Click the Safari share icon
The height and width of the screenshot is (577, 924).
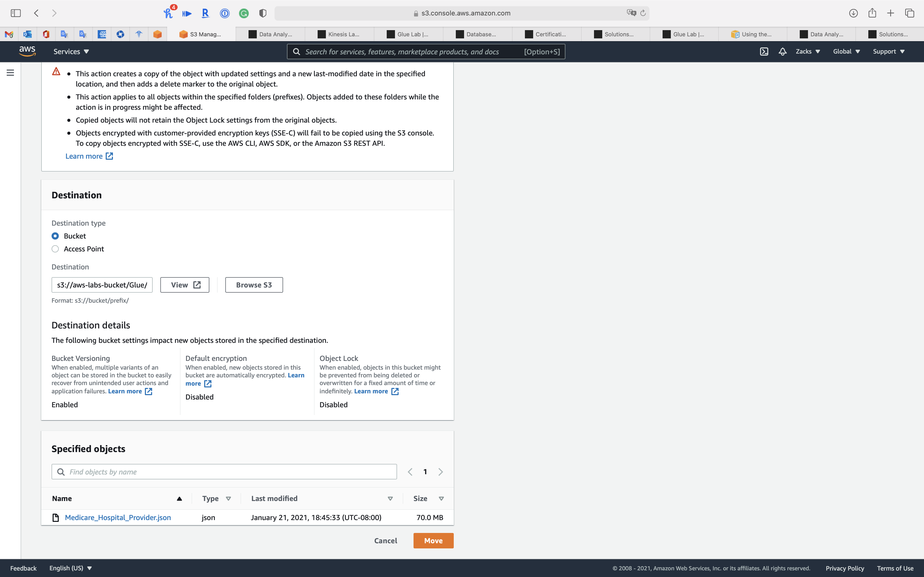[x=872, y=13]
